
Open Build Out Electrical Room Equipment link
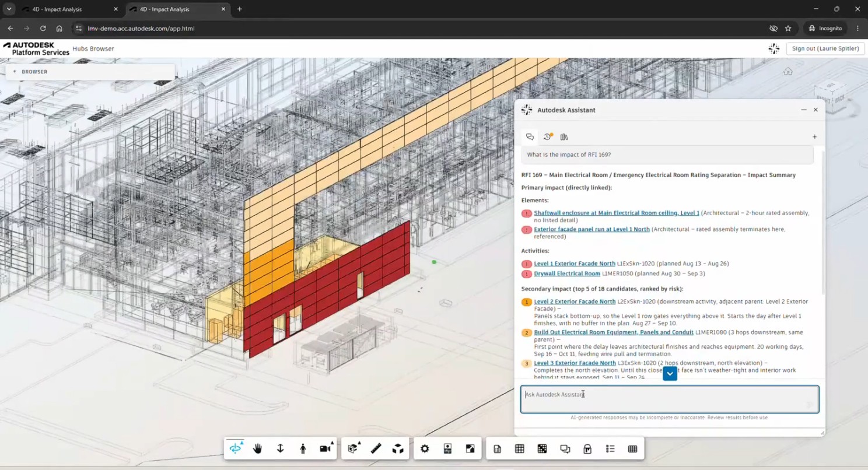pyautogui.click(x=614, y=332)
